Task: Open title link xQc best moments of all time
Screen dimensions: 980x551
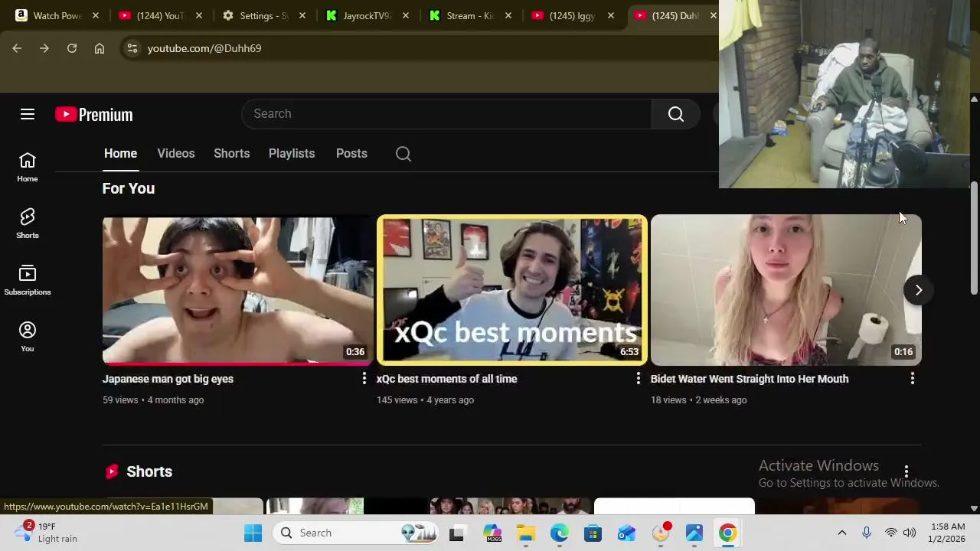Action: (446, 379)
